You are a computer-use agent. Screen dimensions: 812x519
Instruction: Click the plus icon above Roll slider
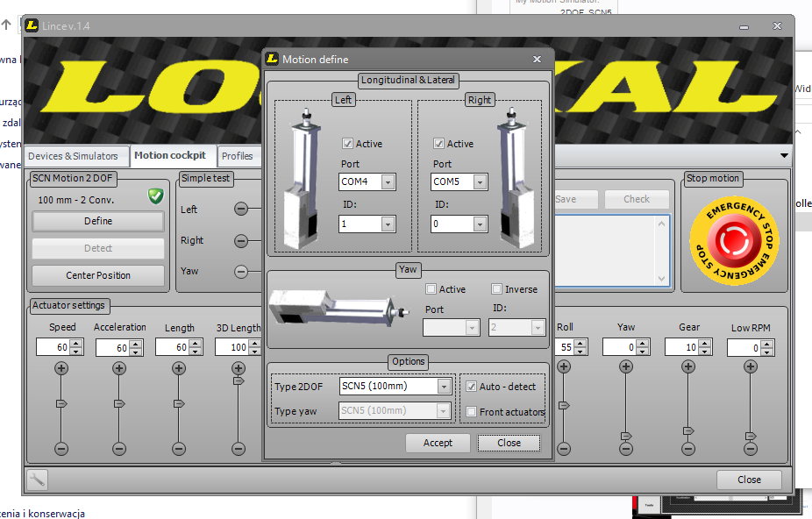564,366
